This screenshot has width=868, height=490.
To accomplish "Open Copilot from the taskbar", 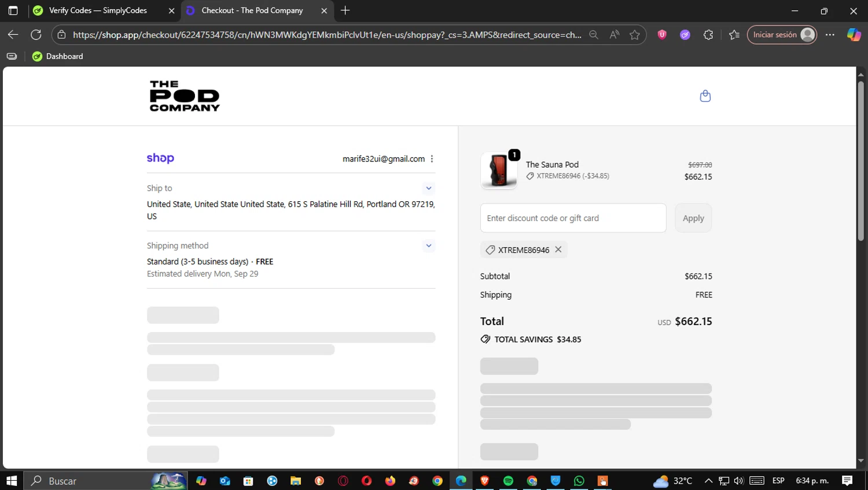I will 201,481.
